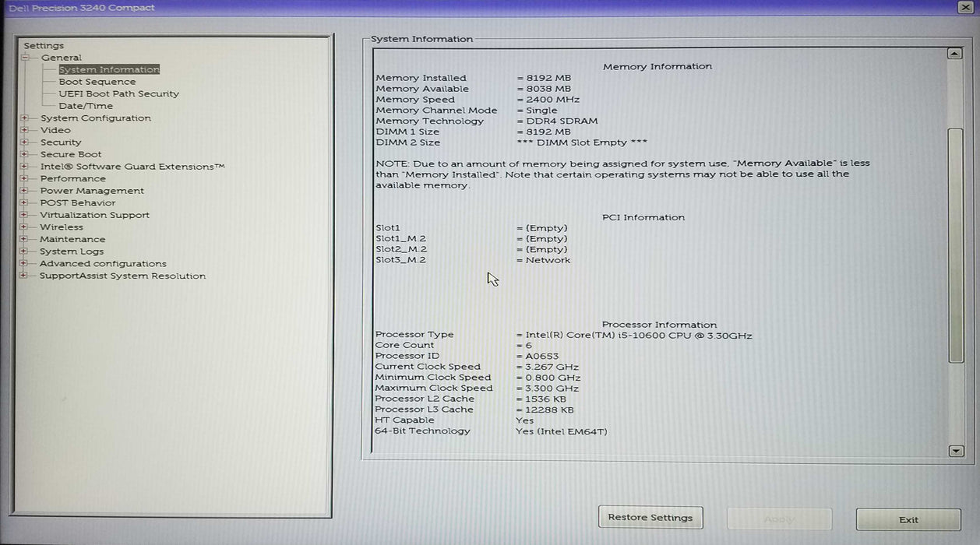Expand the Secure Boot node
This screenshot has height=545, width=980.
click(x=25, y=154)
